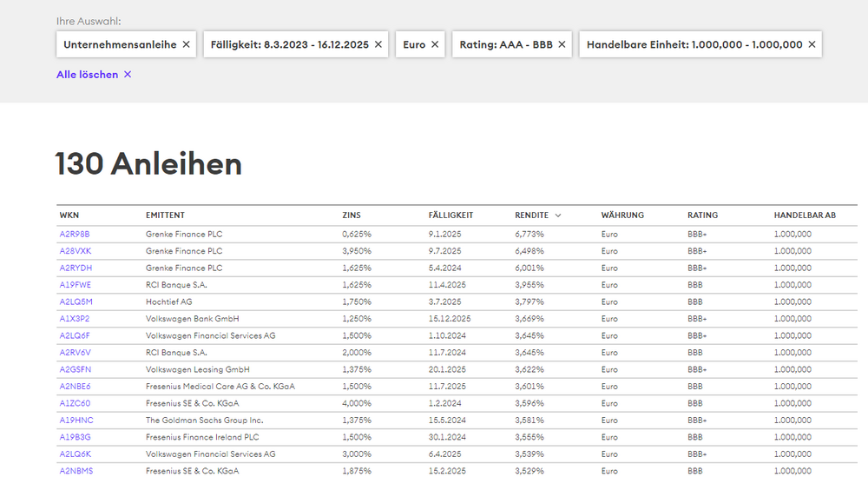
Task: Open the A19FWE RCI Banque bond
Action: tap(76, 285)
